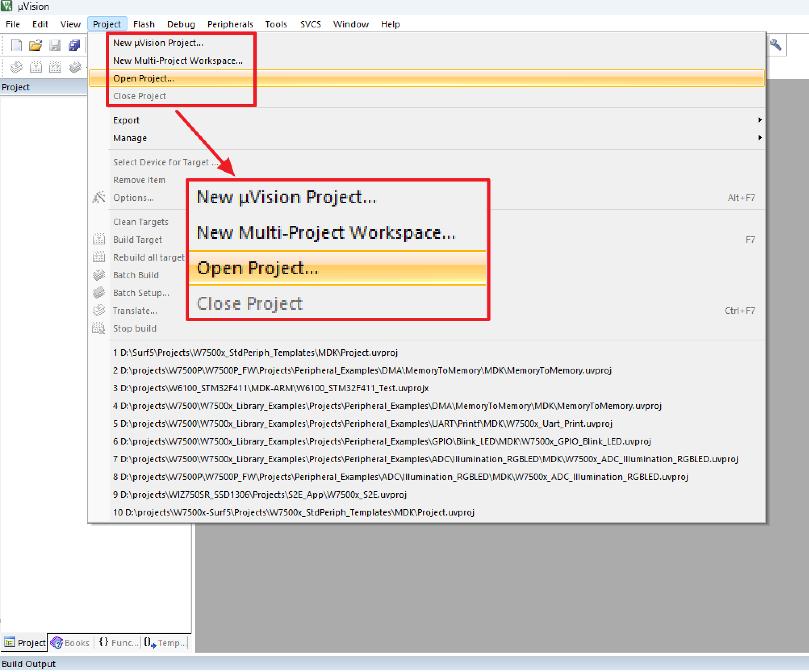Click the icon beside Batch Build menu entry
The image size is (809, 672).
[99, 275]
